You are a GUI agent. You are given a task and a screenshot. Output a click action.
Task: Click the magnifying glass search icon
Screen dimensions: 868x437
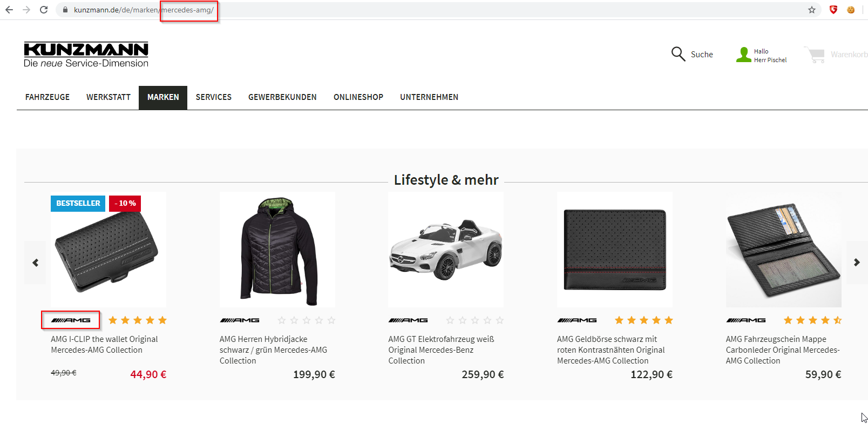click(x=678, y=54)
